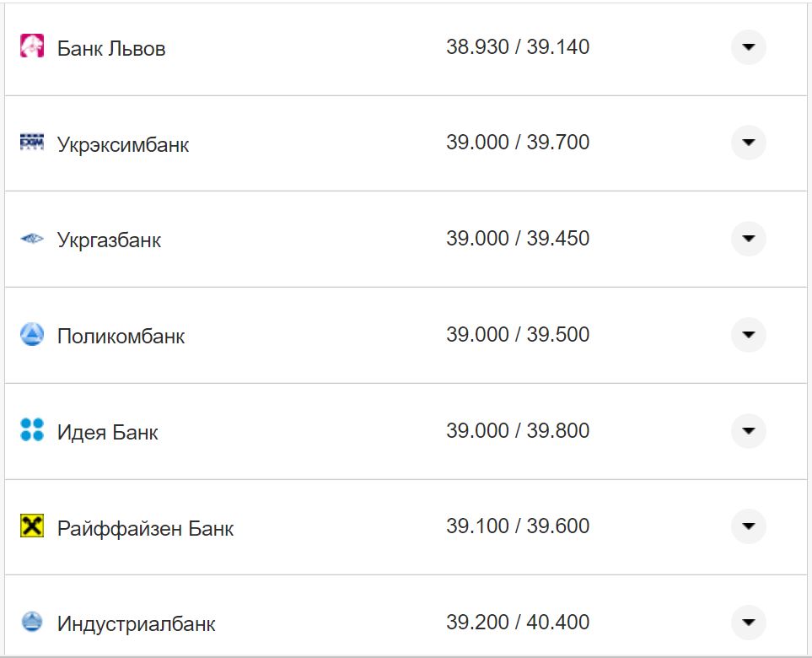This screenshot has width=812, height=658.
Task: Click the Идея Банк four-dot logo
Action: 32,430
